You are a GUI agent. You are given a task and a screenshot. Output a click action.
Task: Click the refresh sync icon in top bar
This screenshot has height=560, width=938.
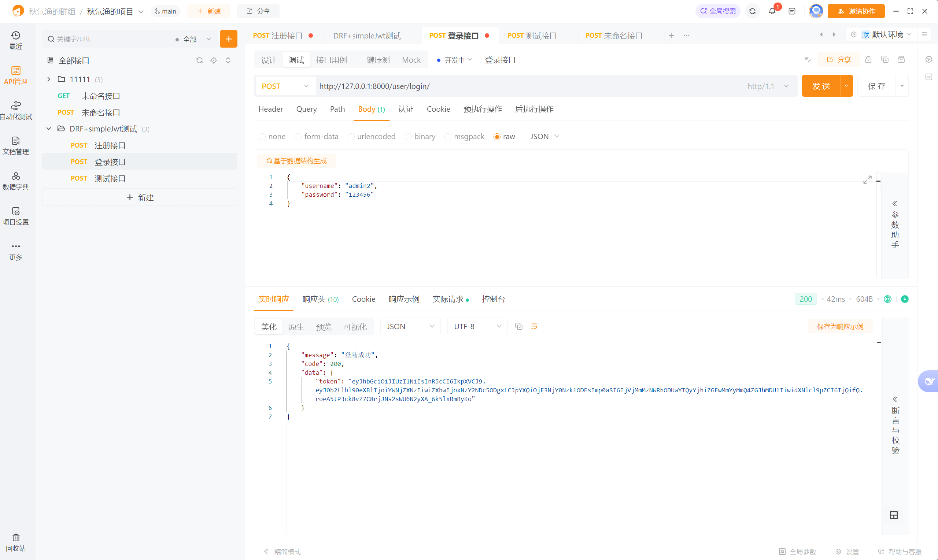(752, 11)
